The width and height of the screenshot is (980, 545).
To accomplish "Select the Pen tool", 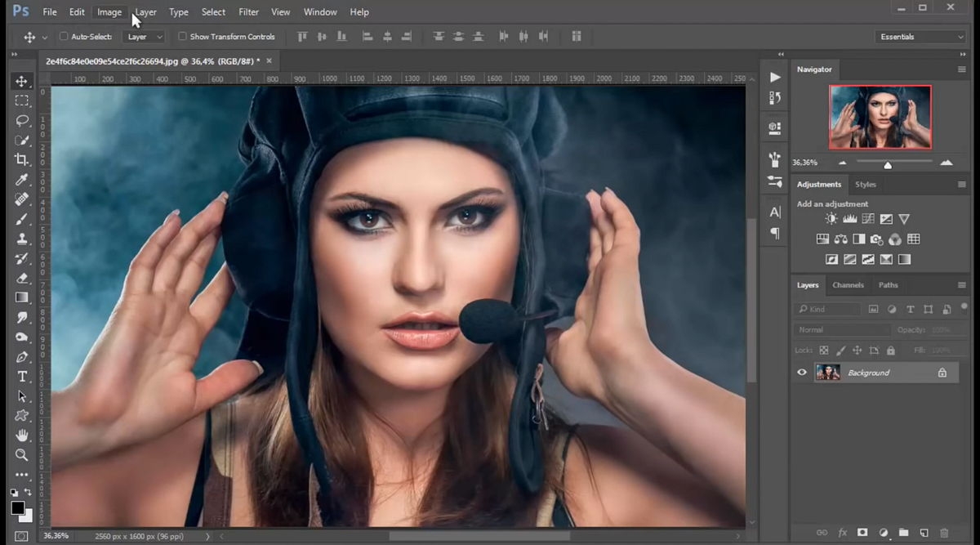I will click(x=22, y=357).
